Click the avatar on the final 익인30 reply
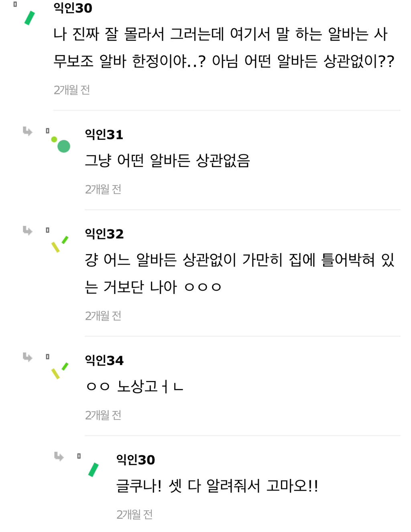The image size is (411, 532). (93, 469)
